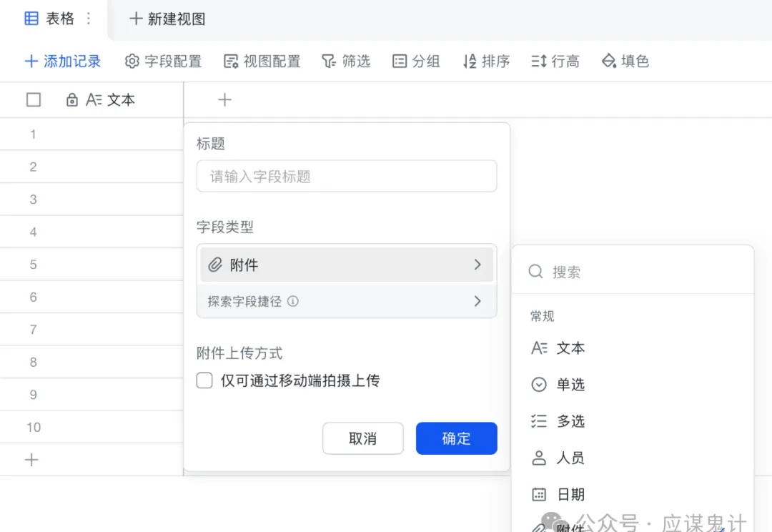Screen dimensions: 772x532
Task: Open the 附件 field type selector
Action: 346,265
